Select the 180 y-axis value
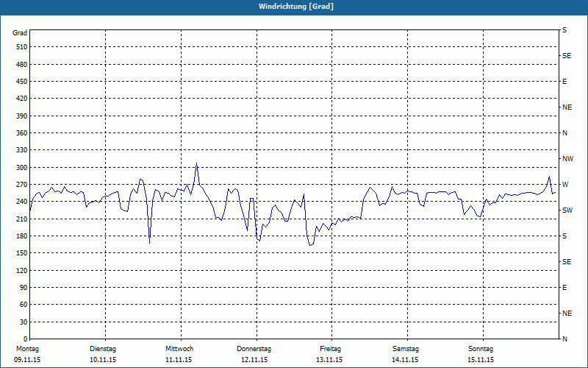The height and width of the screenshot is (368, 588). click(x=22, y=236)
